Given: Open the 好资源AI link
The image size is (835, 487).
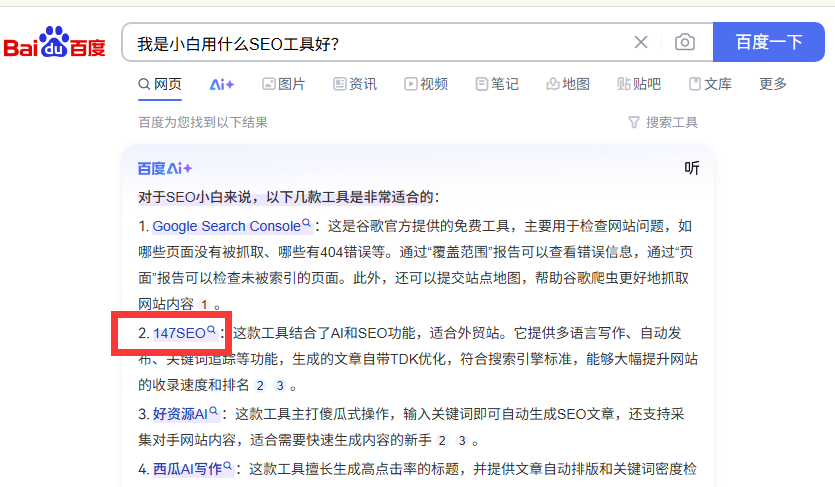Looking at the screenshot, I should 185,414.
